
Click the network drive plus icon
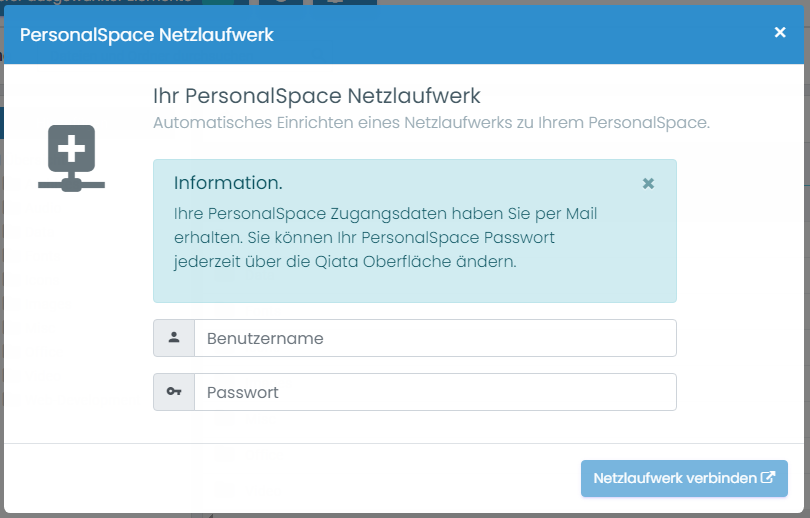[x=71, y=158]
